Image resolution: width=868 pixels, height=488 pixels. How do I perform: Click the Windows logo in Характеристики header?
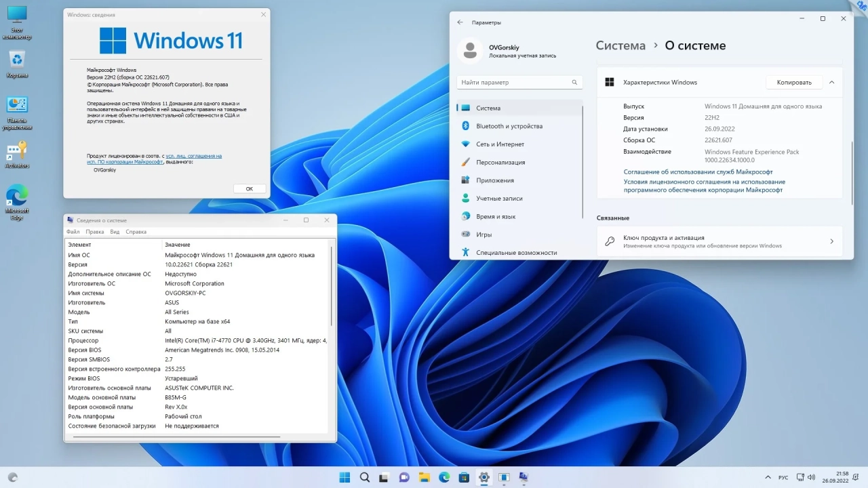(x=610, y=82)
